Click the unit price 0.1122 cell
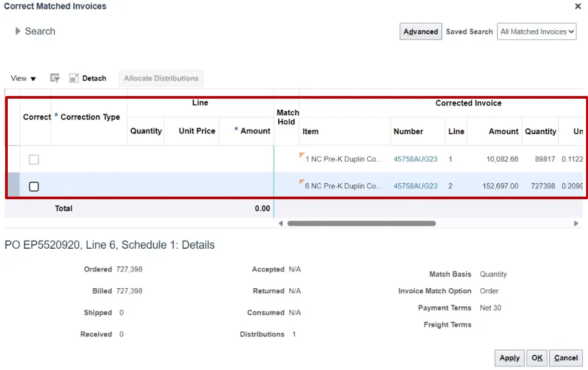Screen dimensions: 588x370 pos(572,159)
